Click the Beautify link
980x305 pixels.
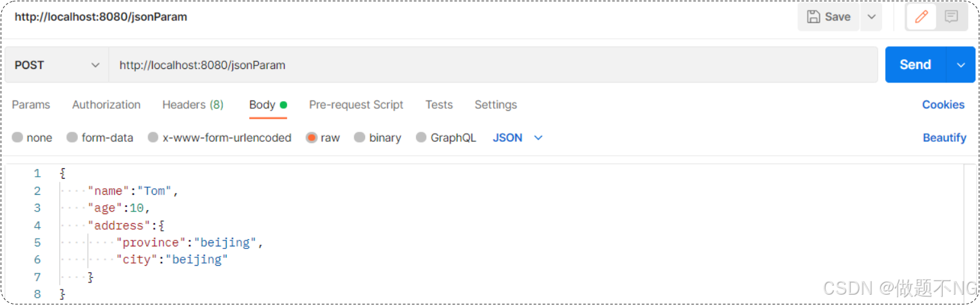[944, 137]
